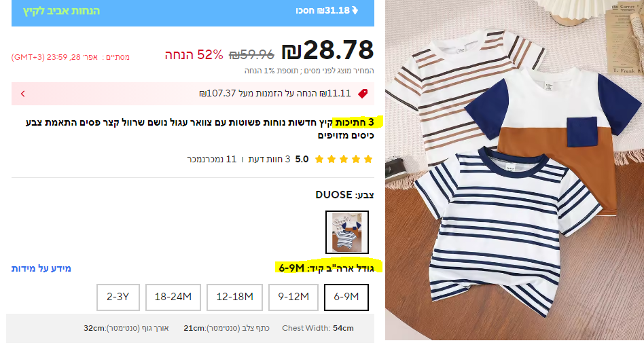Click the product title text
This screenshot has height=345, width=644.
200,128
